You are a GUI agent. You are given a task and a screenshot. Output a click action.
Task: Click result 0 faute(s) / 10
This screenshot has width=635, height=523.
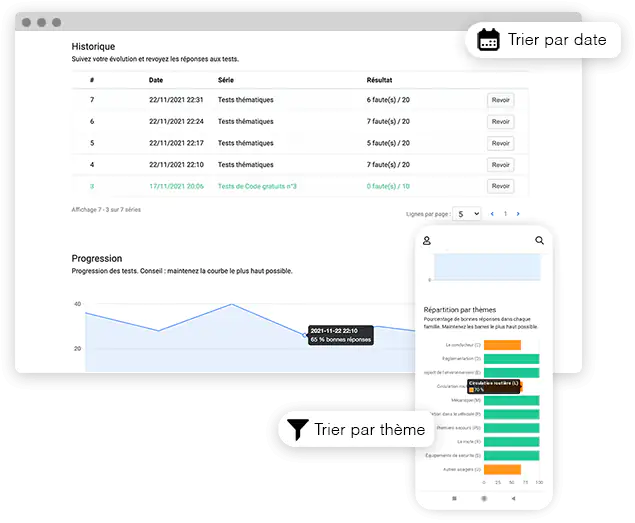388,186
